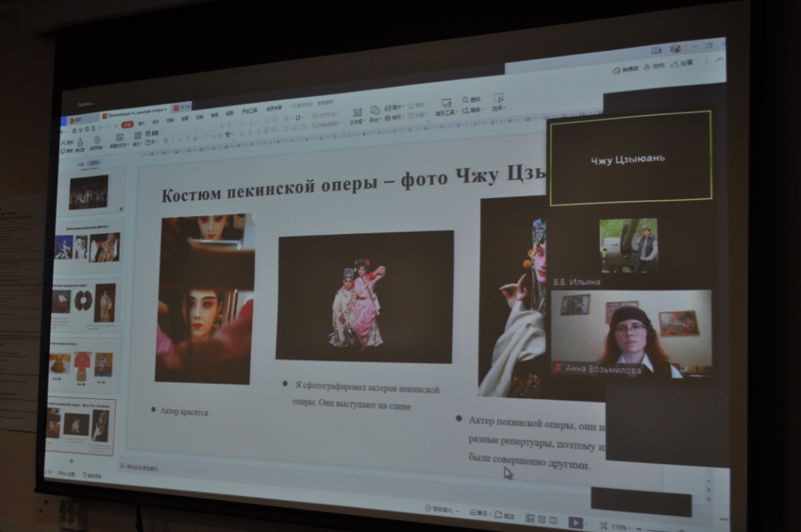Click the fit-to-window icon beside 110%
Screen dimensions: 801x532
point(604,526)
